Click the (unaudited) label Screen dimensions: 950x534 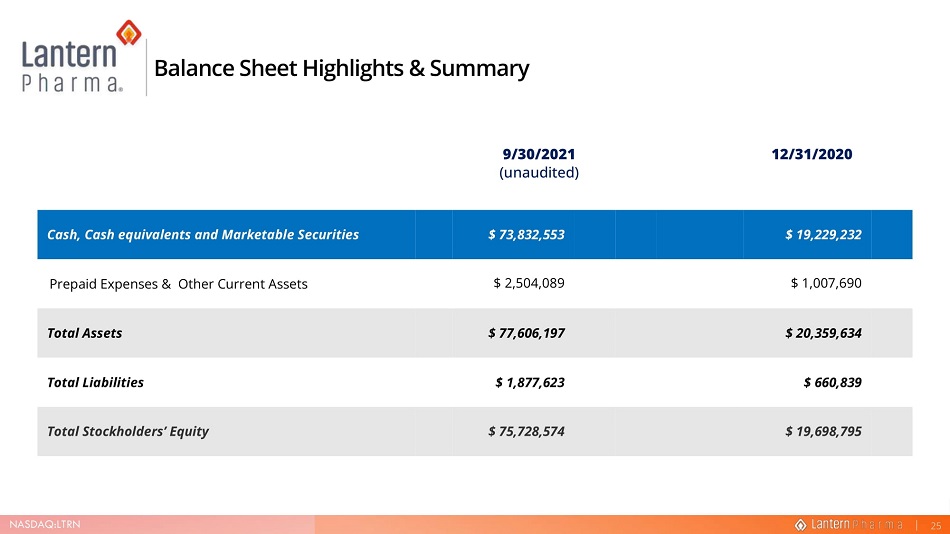point(539,173)
